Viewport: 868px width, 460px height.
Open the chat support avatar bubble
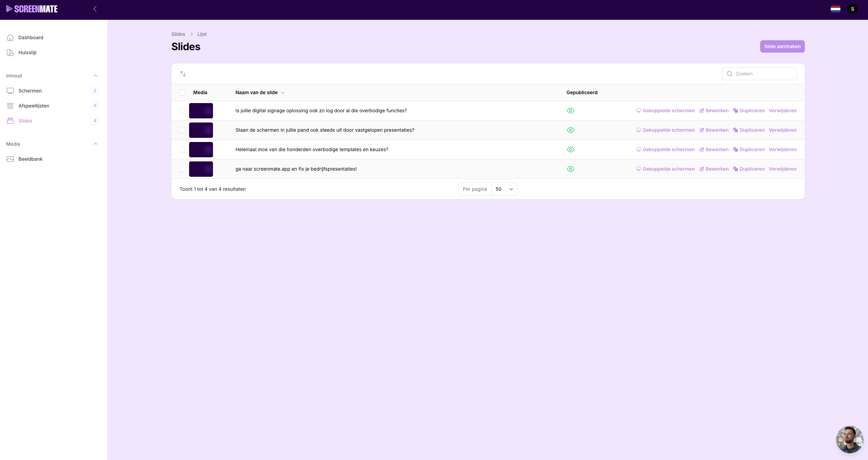coord(849,439)
